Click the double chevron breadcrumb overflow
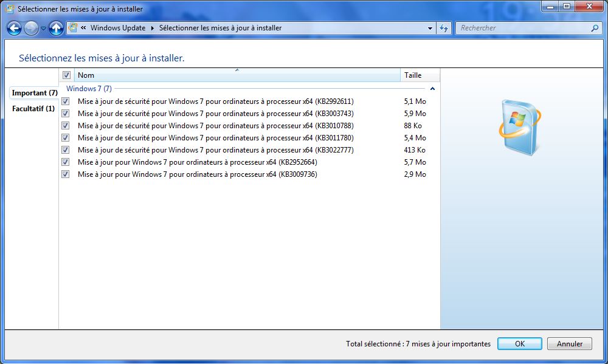Screen dimensions: 608x364 point(83,27)
